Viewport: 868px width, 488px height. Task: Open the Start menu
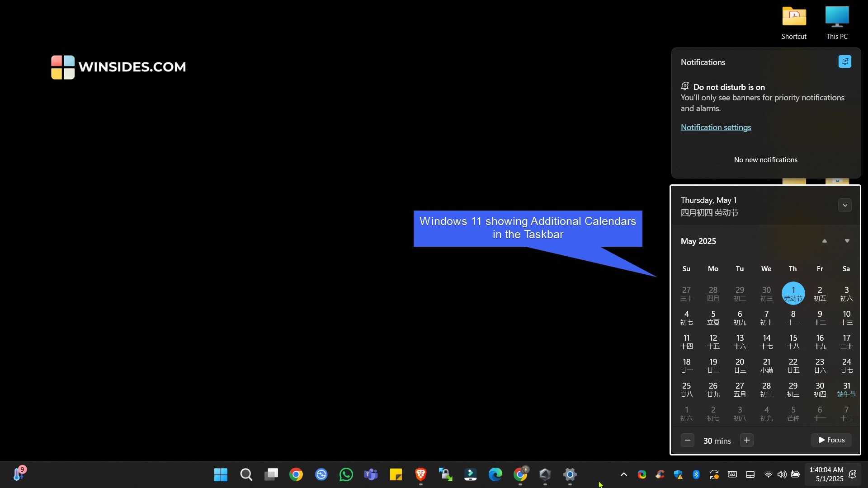[x=220, y=474]
